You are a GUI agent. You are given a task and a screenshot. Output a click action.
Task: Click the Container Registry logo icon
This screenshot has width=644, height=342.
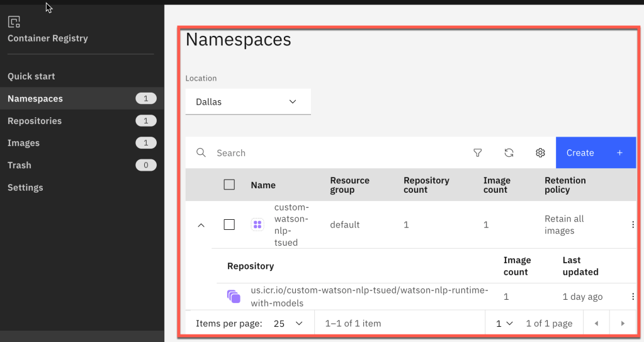point(14,23)
